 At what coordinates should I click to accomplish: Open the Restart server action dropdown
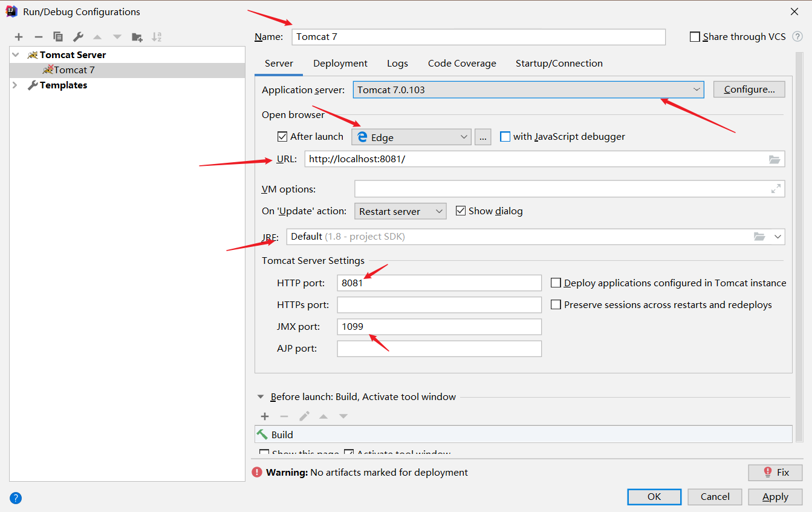click(400, 211)
